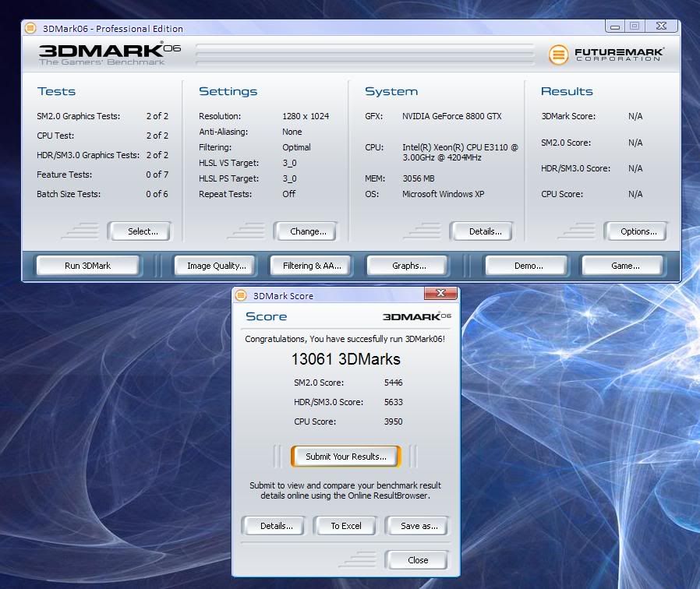This screenshot has height=589, width=700.
Task: Select the HDR/SM3.0 Score value 5633
Action: point(394,402)
